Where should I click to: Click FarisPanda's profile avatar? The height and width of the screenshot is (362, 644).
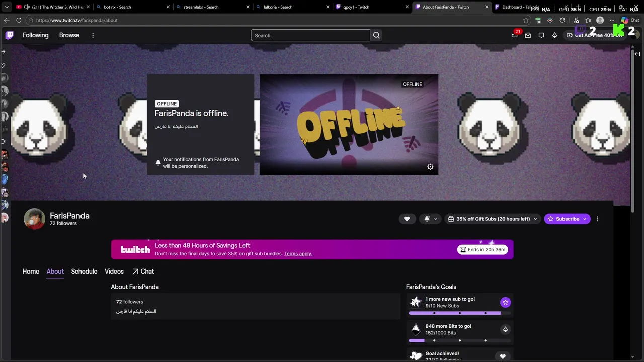[x=34, y=219]
